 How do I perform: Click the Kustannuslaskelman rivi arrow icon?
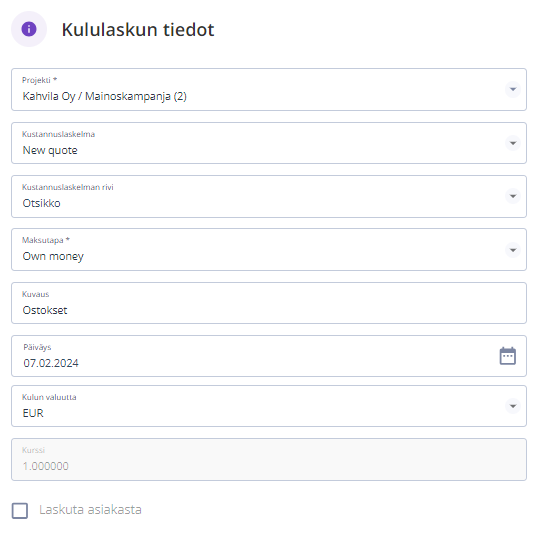(x=513, y=196)
